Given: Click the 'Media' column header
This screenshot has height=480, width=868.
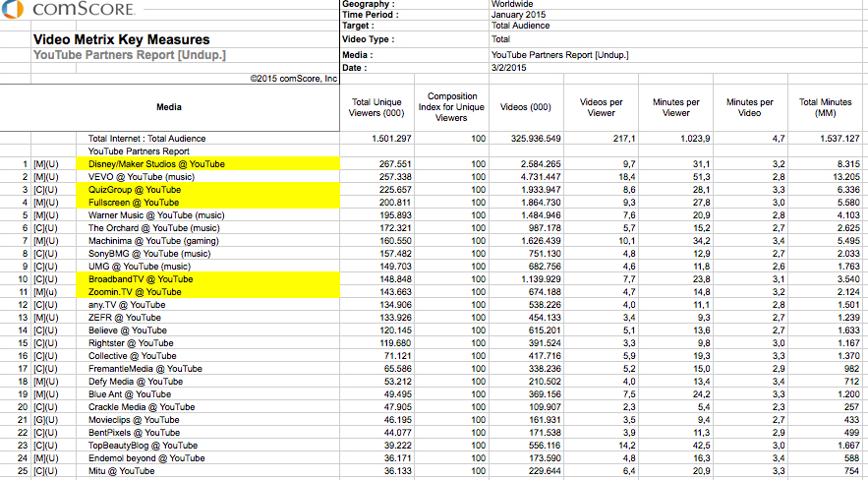Looking at the screenshot, I should tap(169, 107).
